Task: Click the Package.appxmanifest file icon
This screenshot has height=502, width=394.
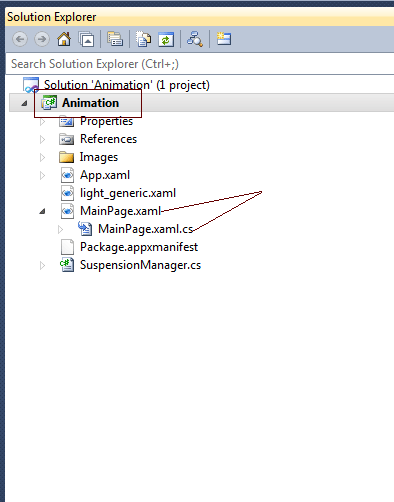Action: click(67, 247)
